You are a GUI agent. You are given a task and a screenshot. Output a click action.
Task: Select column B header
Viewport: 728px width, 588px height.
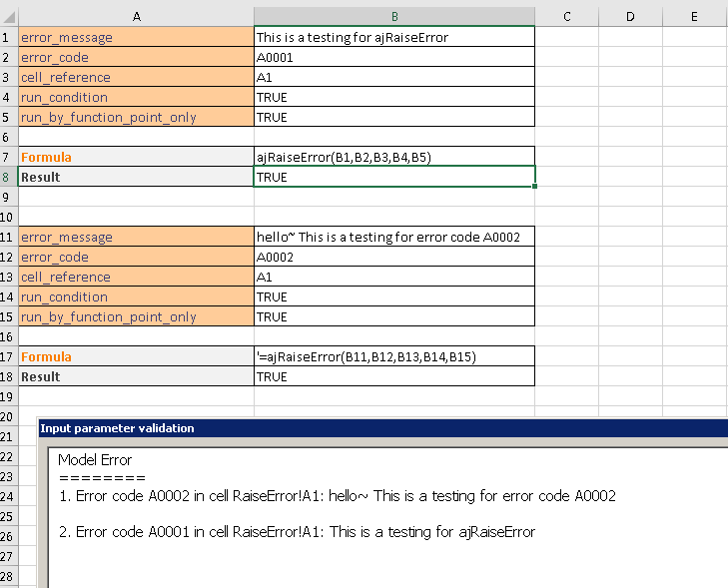click(x=394, y=16)
